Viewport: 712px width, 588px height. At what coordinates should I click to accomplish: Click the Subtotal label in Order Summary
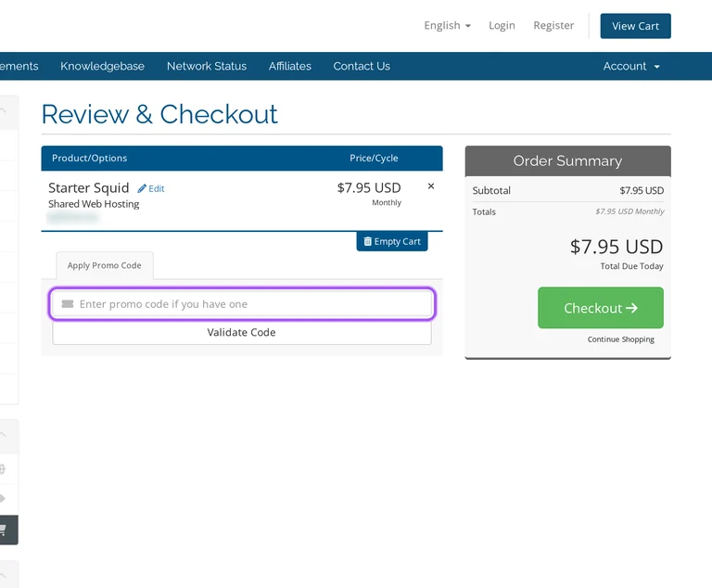[x=491, y=190]
